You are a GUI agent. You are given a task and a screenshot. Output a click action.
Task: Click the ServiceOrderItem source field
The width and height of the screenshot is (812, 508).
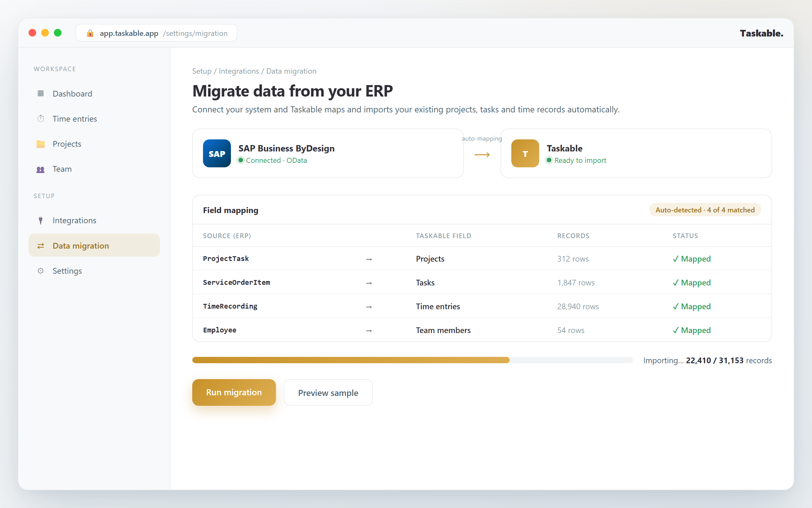(237, 282)
